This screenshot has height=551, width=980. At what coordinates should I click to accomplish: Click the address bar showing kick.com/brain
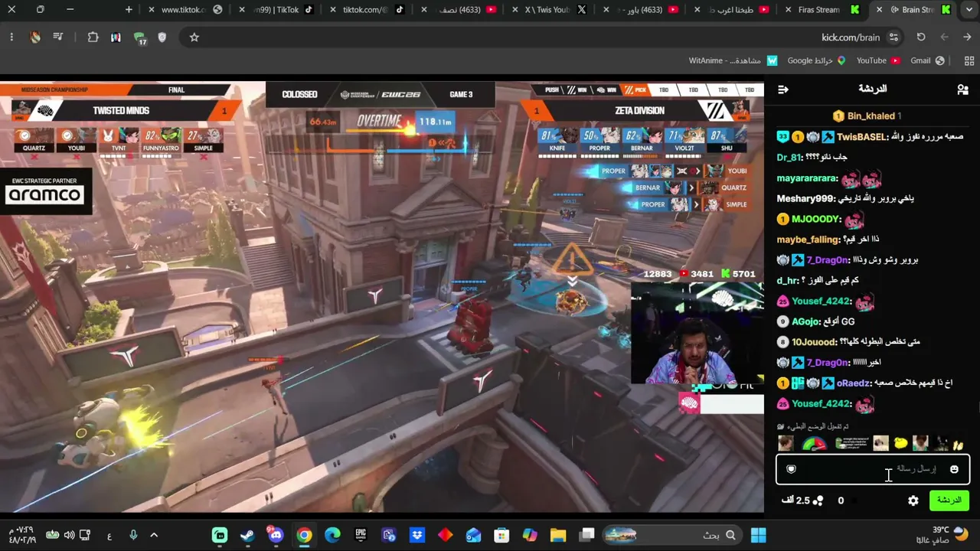pos(850,37)
